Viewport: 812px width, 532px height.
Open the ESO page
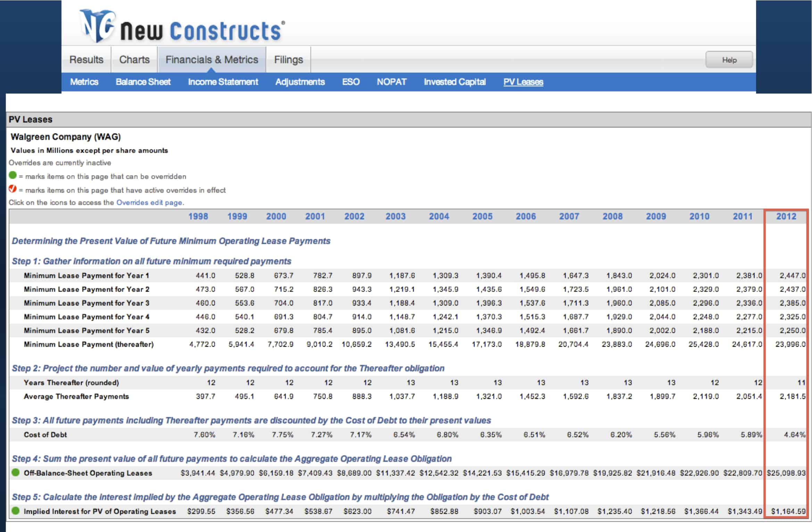tap(351, 82)
